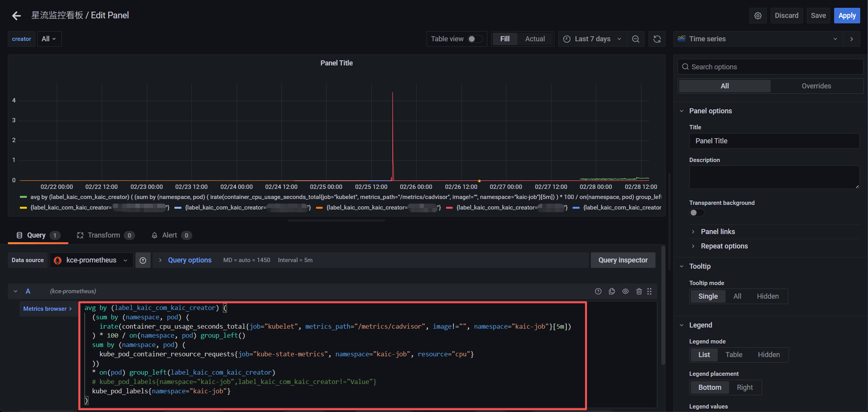Grab the drag handle on query A
The width and height of the screenshot is (868, 412).
649,291
